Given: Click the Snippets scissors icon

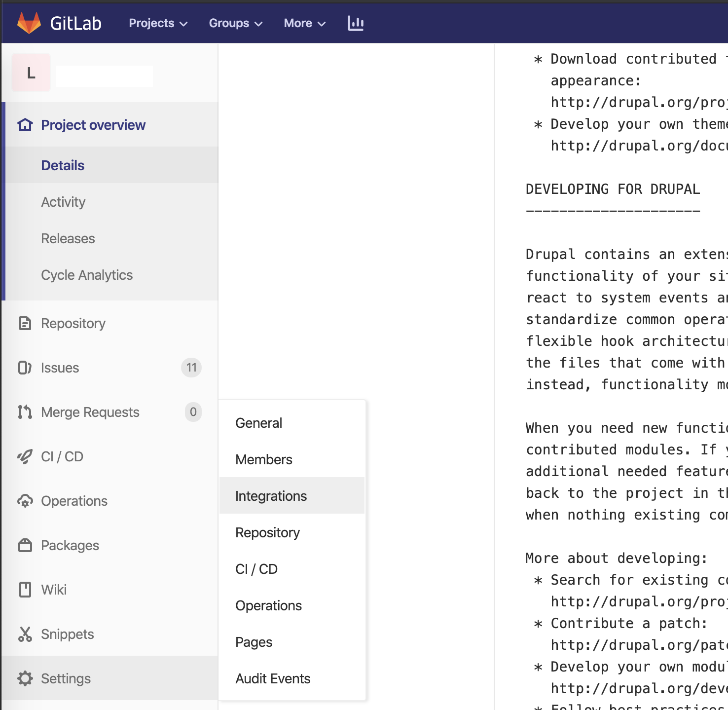Looking at the screenshot, I should pyautogui.click(x=25, y=634).
